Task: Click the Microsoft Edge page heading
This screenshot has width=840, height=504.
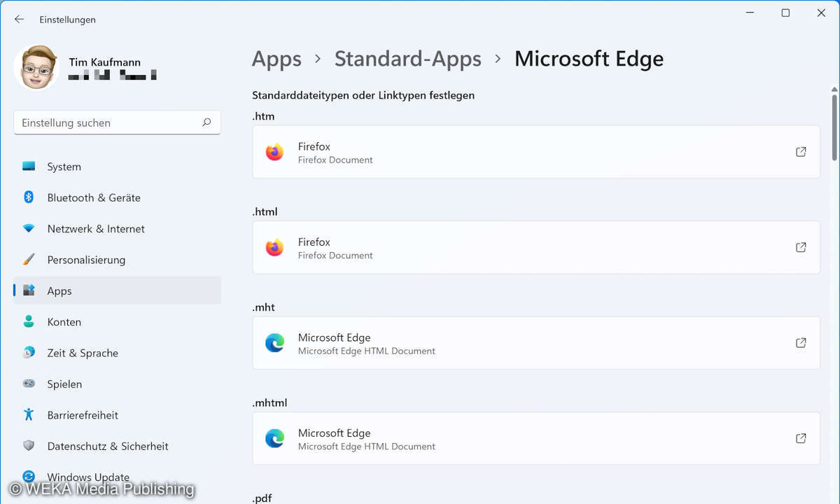Action: [589, 59]
